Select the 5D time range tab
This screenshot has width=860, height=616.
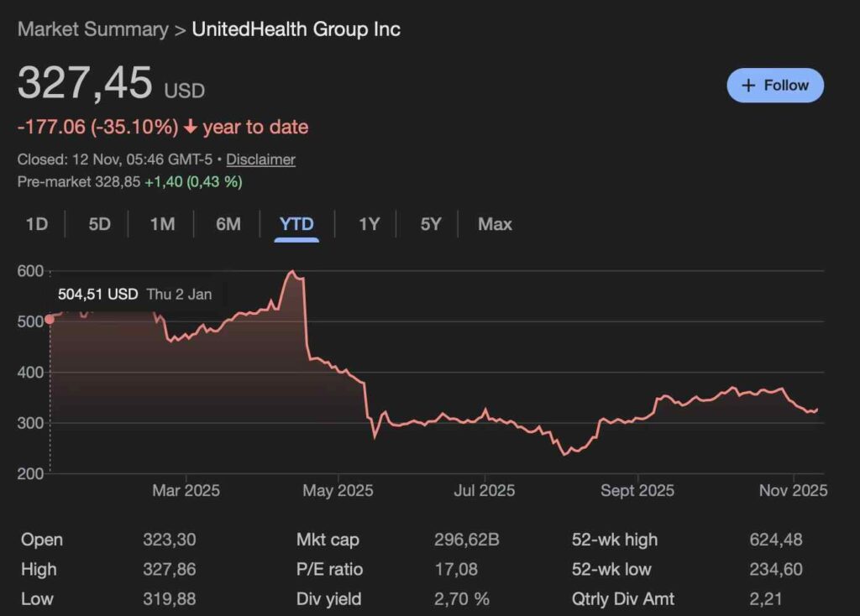[x=99, y=224]
